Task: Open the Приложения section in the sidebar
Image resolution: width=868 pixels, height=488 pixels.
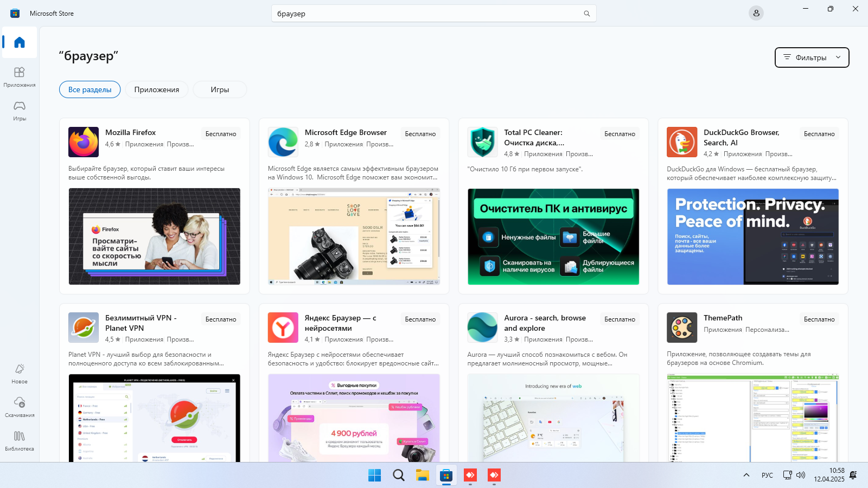Action: pyautogui.click(x=19, y=76)
